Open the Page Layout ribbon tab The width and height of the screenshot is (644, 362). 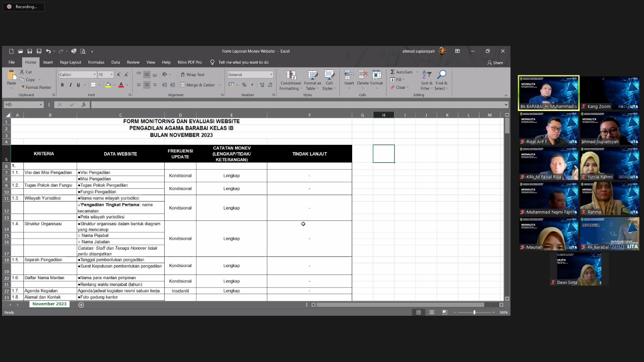point(70,62)
